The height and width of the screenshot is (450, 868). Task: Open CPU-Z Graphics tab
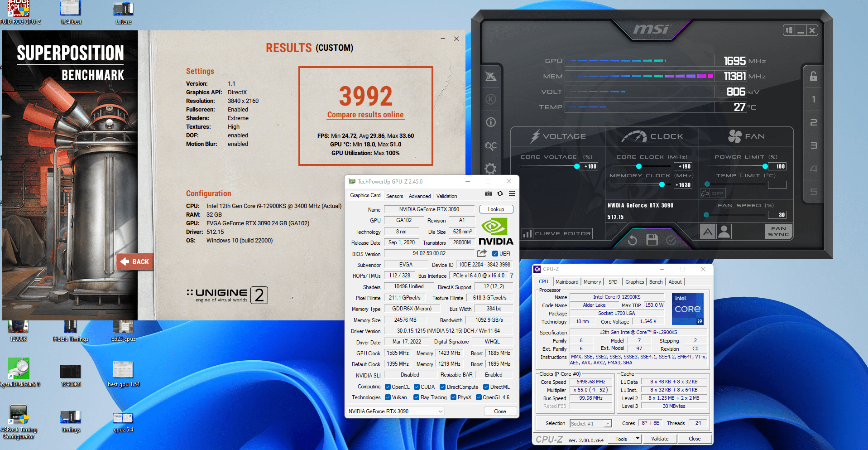pyautogui.click(x=634, y=282)
